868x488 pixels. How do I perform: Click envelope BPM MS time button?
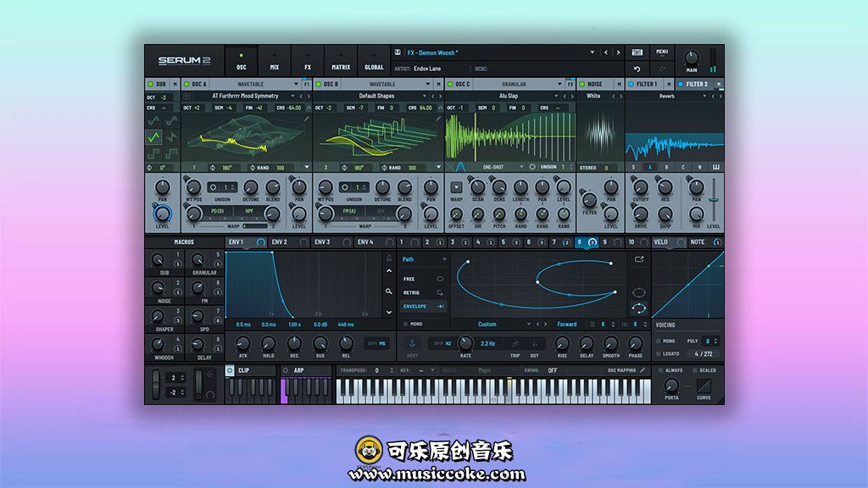coord(377,344)
